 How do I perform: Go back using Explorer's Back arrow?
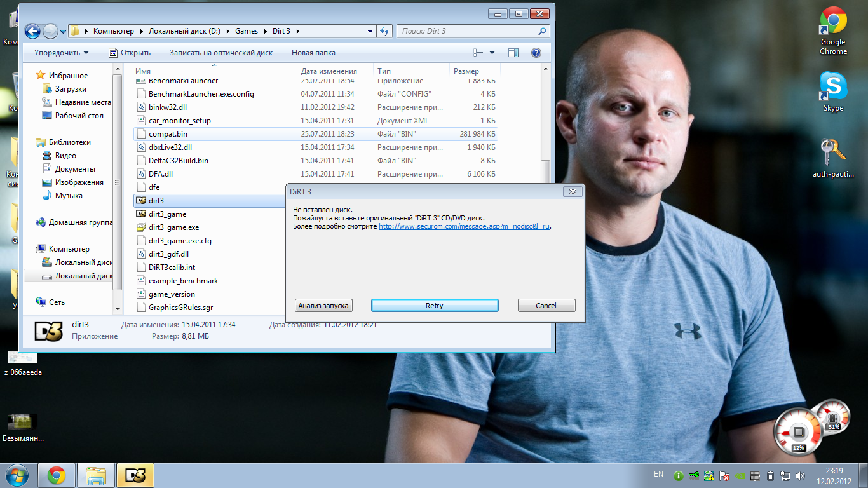coord(32,30)
